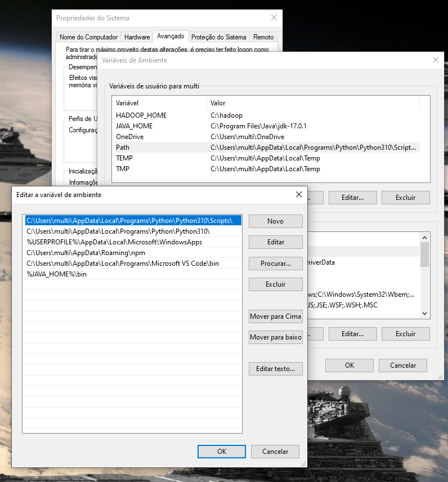Switch to the Hardware tab
The height and width of the screenshot is (482, 448).
(137, 37)
